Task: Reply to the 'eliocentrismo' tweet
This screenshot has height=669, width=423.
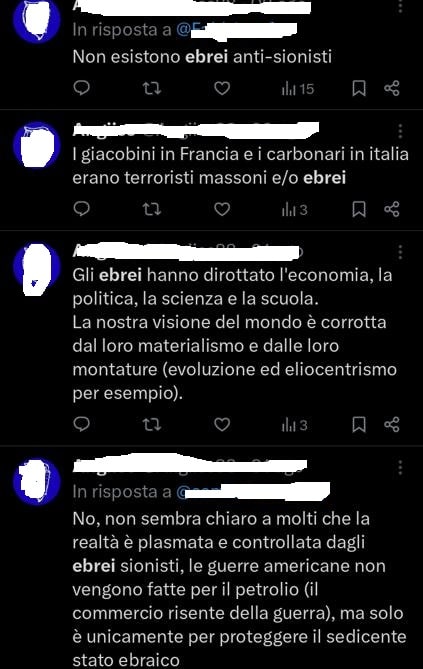Action: [x=82, y=424]
